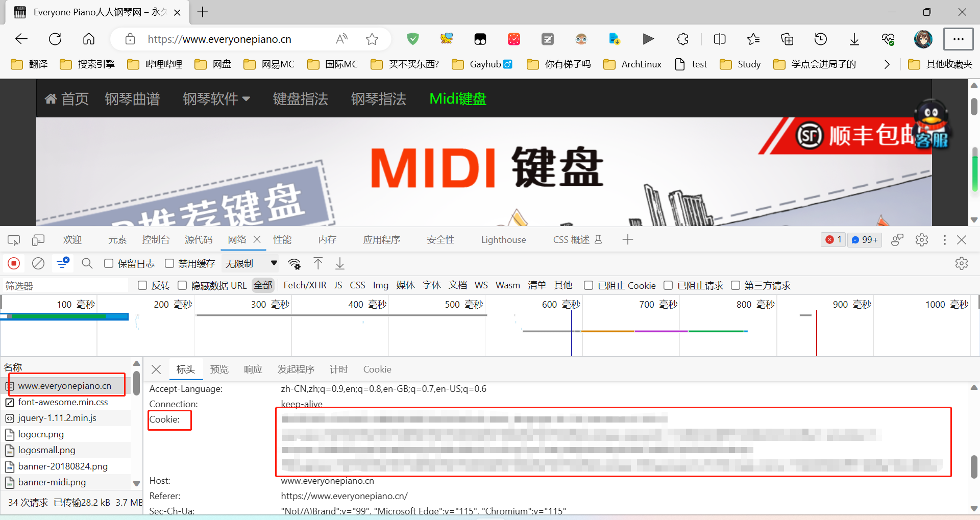Filter requests by Fetch/XHR

pyautogui.click(x=305, y=285)
